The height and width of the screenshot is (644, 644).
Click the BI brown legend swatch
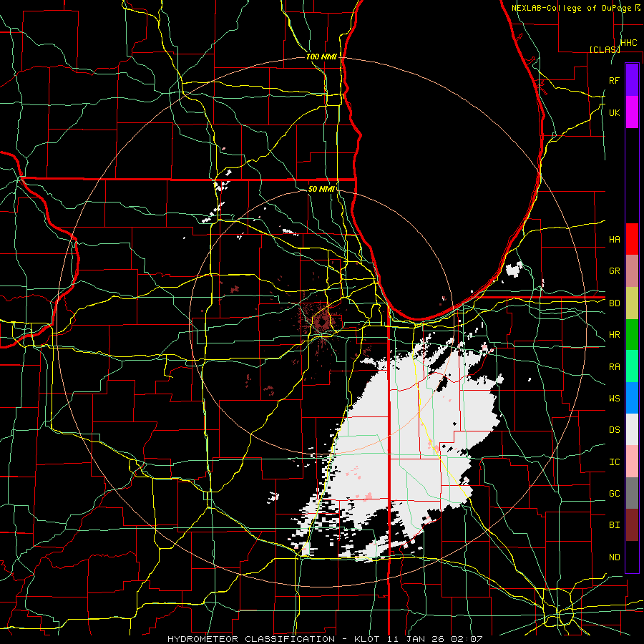pyautogui.click(x=632, y=525)
